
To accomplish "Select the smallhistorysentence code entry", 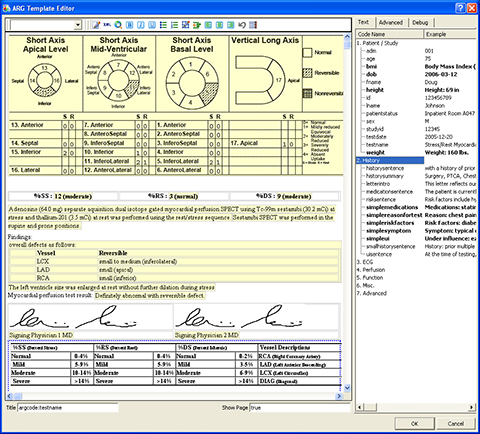I will [x=390, y=246].
